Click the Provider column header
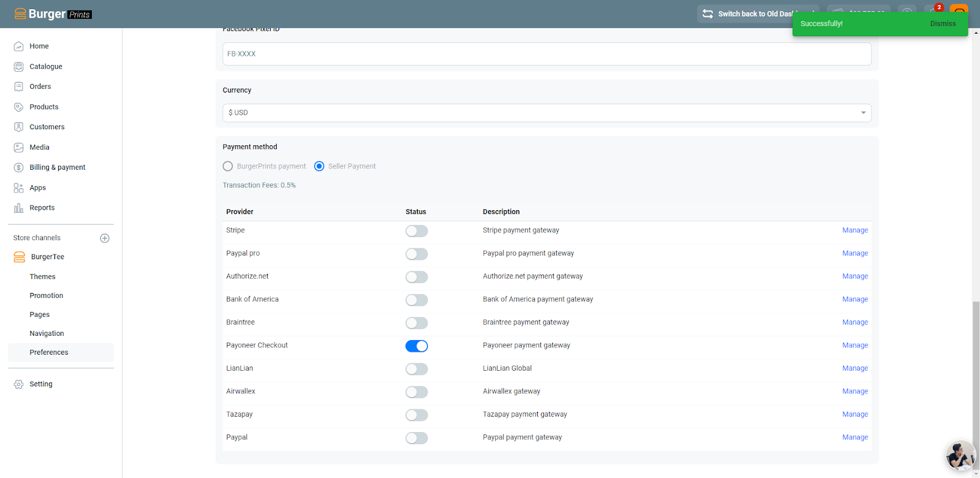980x478 pixels. (x=239, y=212)
